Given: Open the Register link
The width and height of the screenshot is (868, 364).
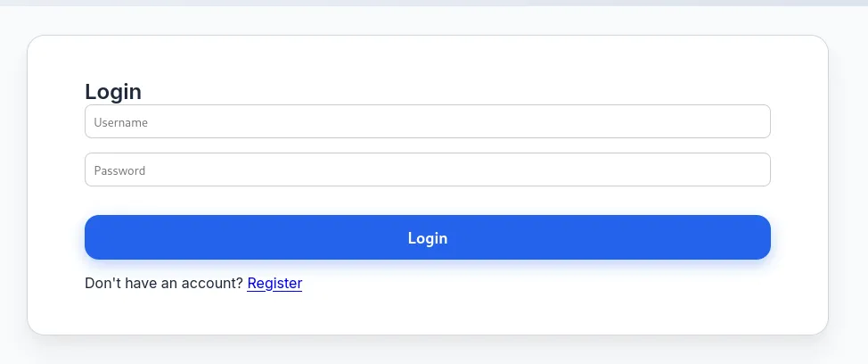Looking at the screenshot, I should pos(274,284).
